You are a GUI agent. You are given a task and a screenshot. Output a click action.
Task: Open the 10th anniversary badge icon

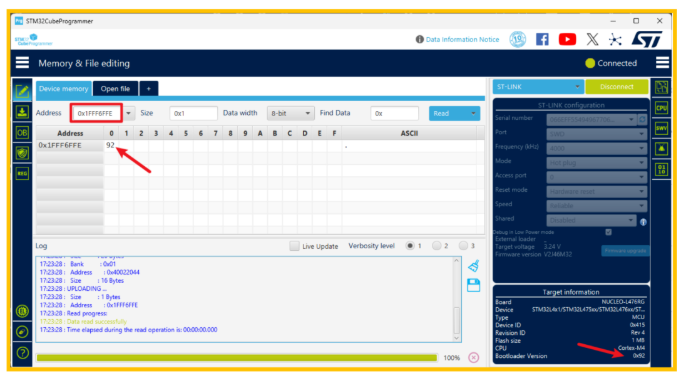pos(517,40)
